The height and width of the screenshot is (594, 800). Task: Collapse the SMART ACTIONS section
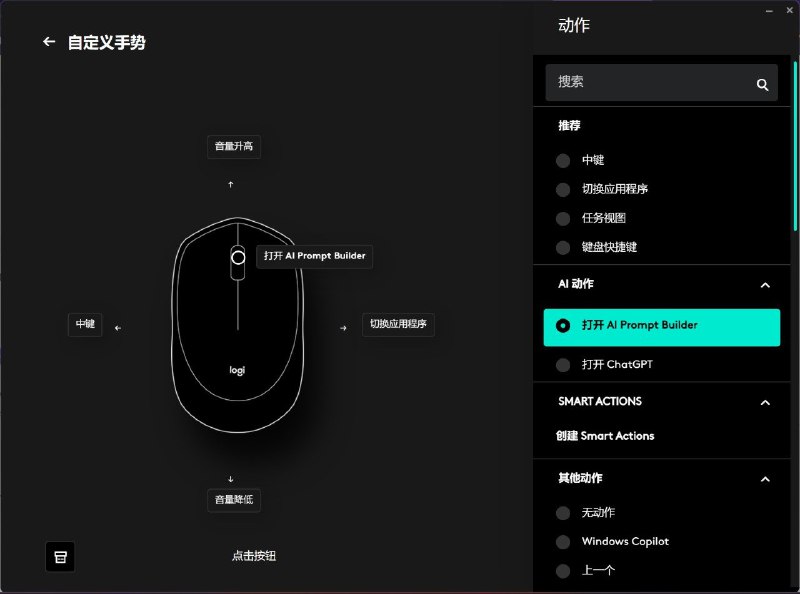765,401
